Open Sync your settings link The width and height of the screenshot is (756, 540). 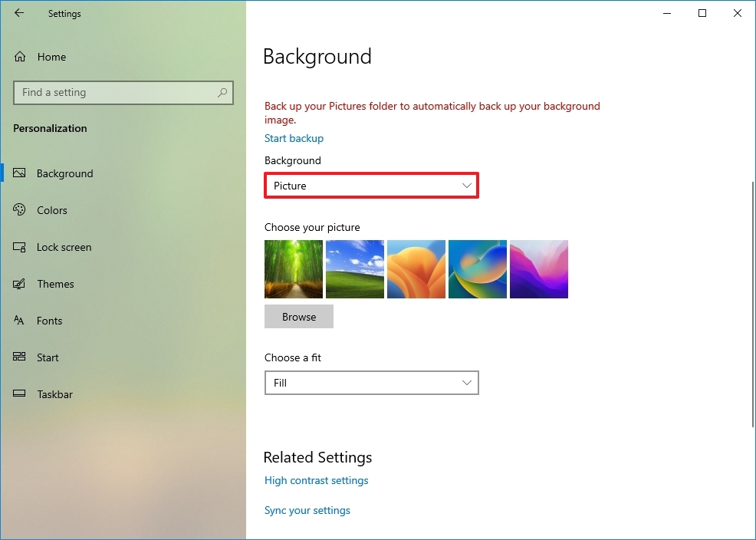(307, 510)
